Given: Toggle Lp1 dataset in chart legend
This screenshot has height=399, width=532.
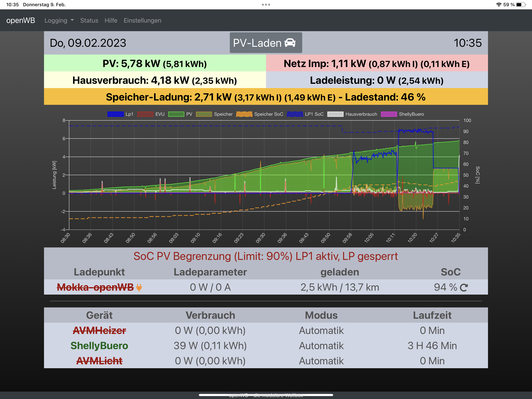Looking at the screenshot, I should [115, 114].
